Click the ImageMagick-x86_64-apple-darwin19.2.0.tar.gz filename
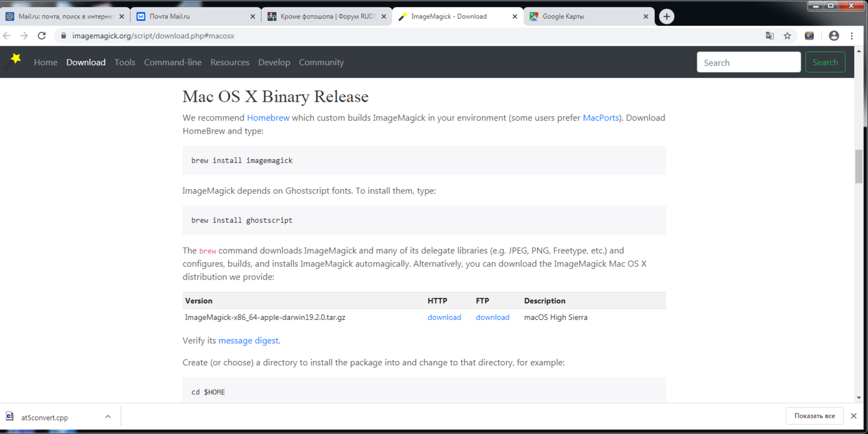The image size is (868, 434). pos(265,318)
